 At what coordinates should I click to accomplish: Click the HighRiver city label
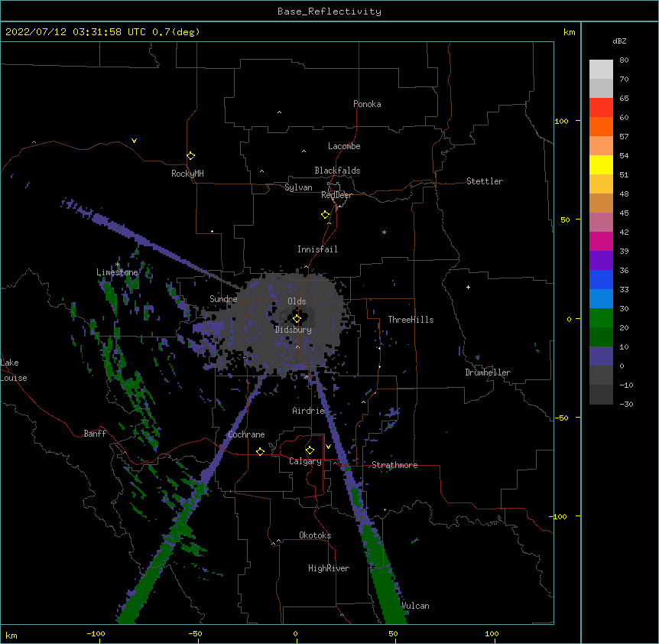[329, 568]
